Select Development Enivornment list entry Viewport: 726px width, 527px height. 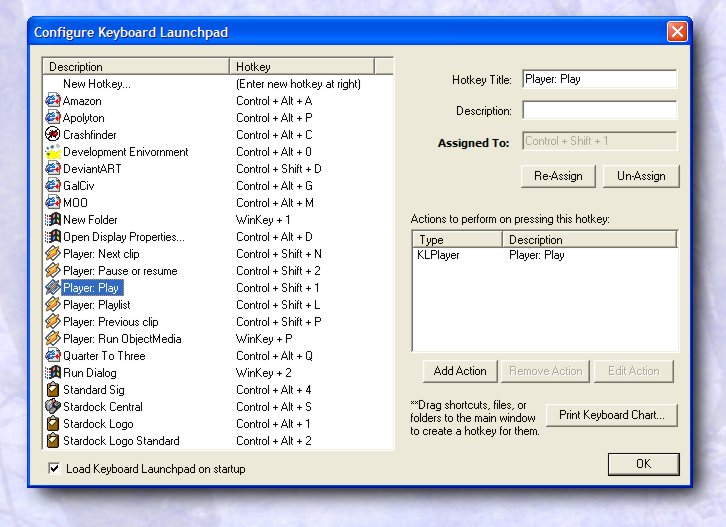(125, 152)
